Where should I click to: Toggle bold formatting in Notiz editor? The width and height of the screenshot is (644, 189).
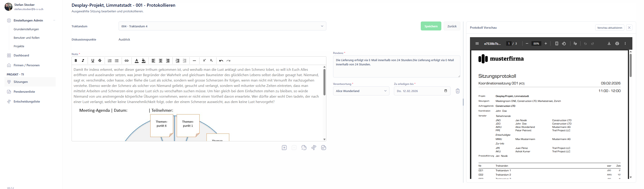tap(76, 61)
